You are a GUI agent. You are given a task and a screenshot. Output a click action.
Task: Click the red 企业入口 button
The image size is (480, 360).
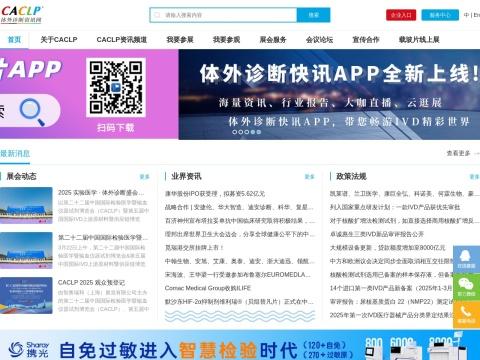point(401,15)
